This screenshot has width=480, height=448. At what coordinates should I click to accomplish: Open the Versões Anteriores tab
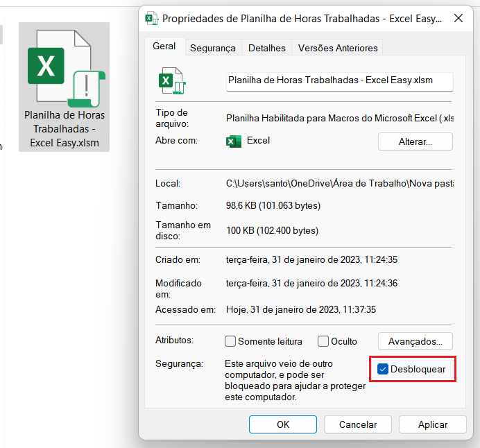tap(337, 48)
